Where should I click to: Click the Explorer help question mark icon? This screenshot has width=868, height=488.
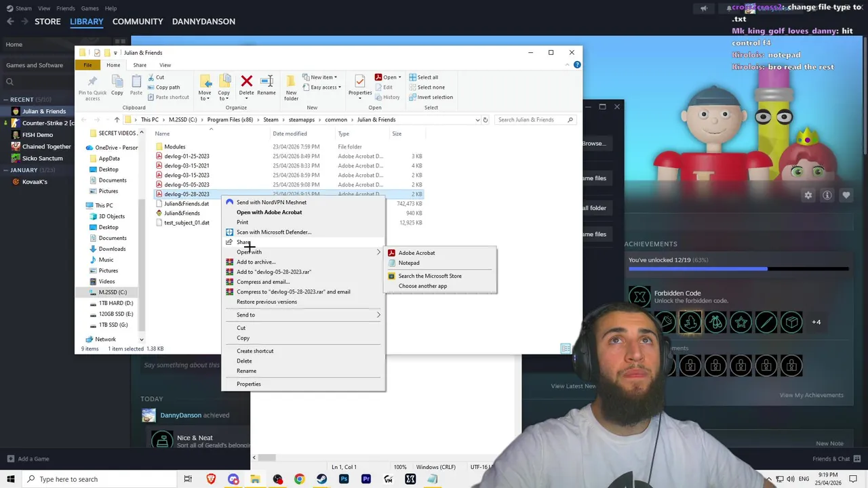point(577,64)
